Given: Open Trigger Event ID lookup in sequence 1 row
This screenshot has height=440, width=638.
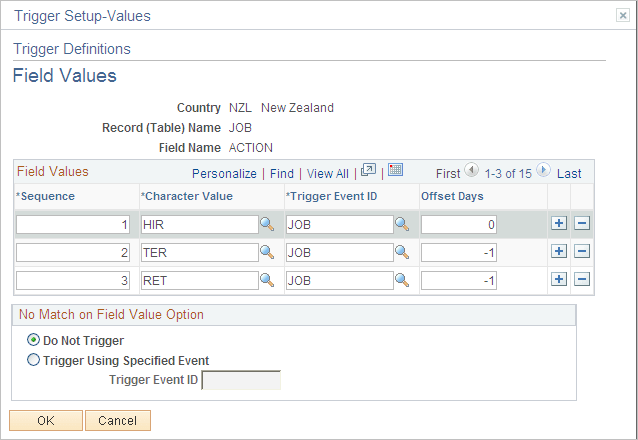Looking at the screenshot, I should (402, 224).
